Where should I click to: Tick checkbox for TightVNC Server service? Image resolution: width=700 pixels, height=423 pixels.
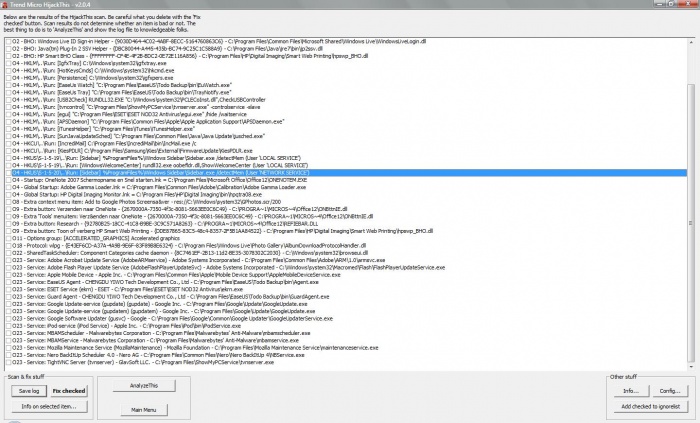coord(8,362)
